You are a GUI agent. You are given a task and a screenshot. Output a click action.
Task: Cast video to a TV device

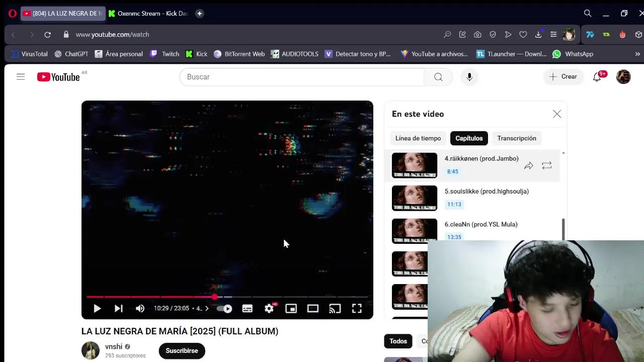click(335, 309)
